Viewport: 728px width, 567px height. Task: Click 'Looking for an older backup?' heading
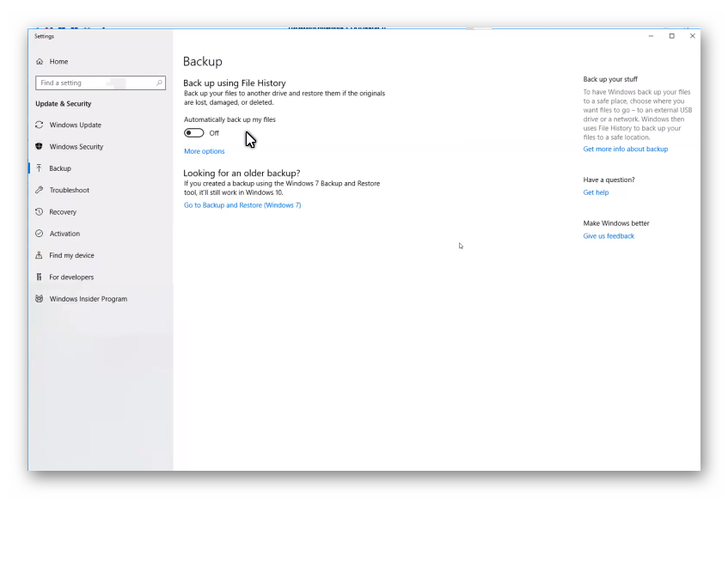coord(242,173)
